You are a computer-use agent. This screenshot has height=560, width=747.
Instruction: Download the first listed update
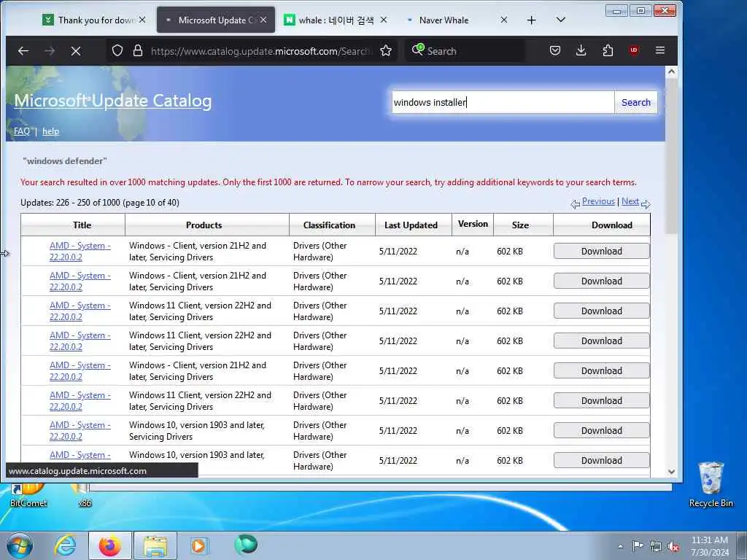pyautogui.click(x=602, y=251)
